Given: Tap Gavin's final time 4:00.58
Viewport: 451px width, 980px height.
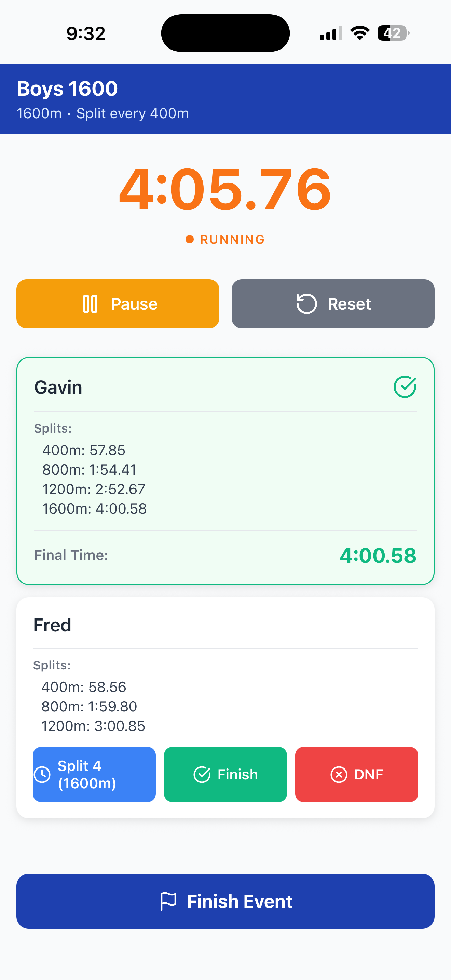Looking at the screenshot, I should [378, 555].
